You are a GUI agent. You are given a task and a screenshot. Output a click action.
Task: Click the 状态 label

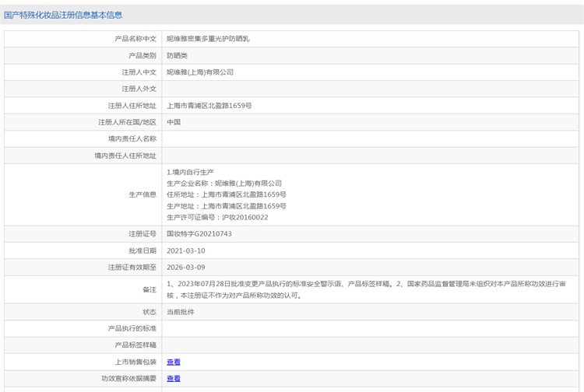coord(150,312)
